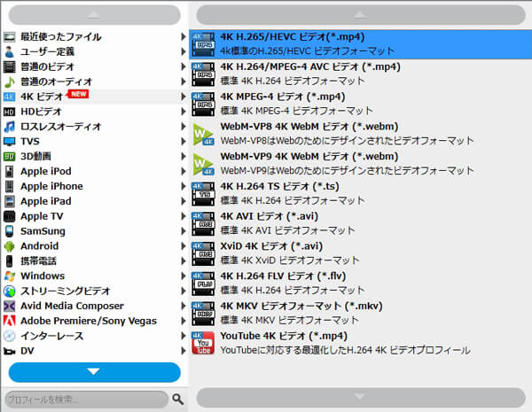Open the ロスレスオーディオ category
532x412 pixels.
tap(94, 127)
